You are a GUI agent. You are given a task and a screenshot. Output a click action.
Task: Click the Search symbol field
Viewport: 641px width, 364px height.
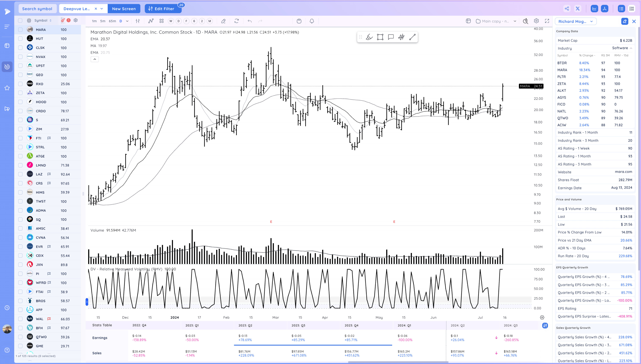(x=37, y=9)
